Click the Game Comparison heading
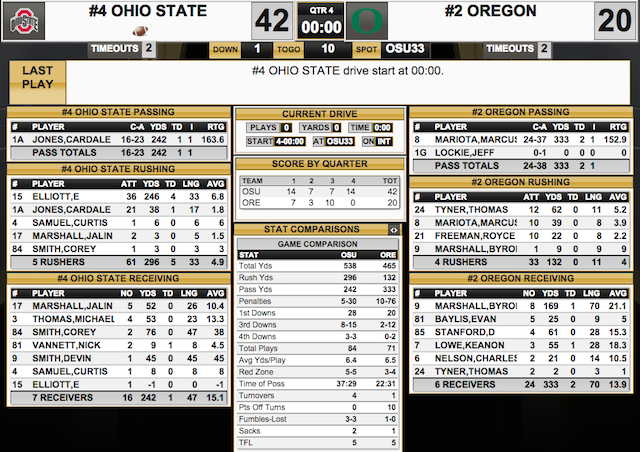640x452 pixels. 318,244
